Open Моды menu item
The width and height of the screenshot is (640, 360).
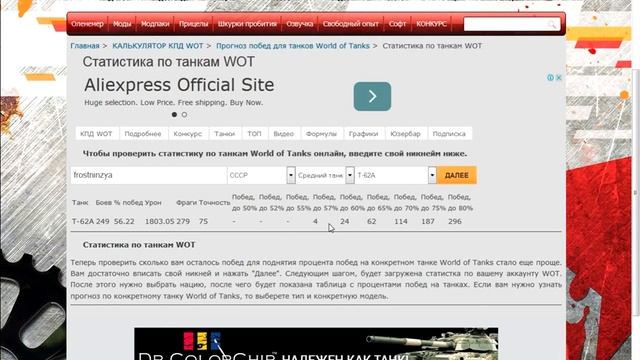pyautogui.click(x=122, y=24)
